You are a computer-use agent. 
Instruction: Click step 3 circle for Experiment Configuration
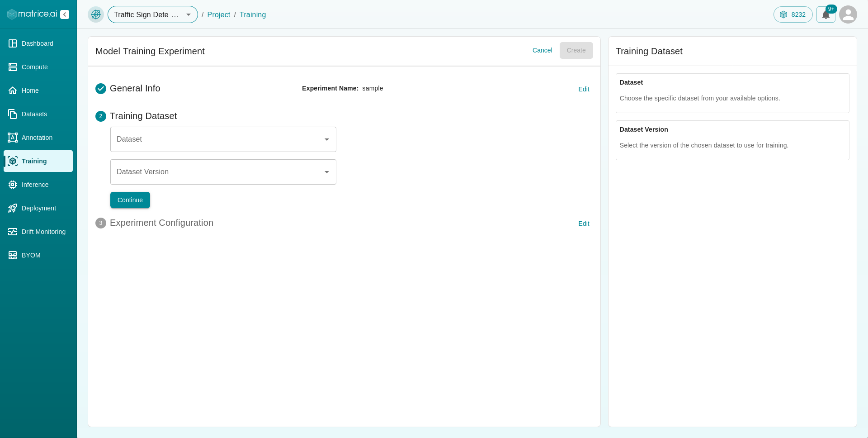(101, 223)
